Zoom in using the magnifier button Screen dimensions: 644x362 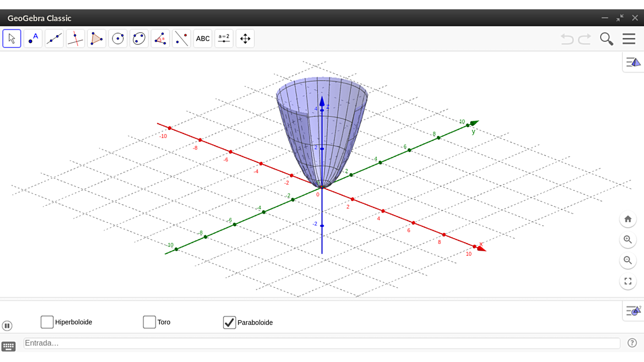click(628, 240)
